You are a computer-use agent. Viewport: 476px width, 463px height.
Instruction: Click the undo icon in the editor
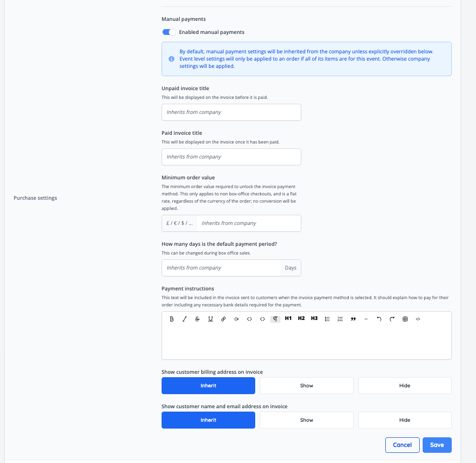[x=379, y=319]
